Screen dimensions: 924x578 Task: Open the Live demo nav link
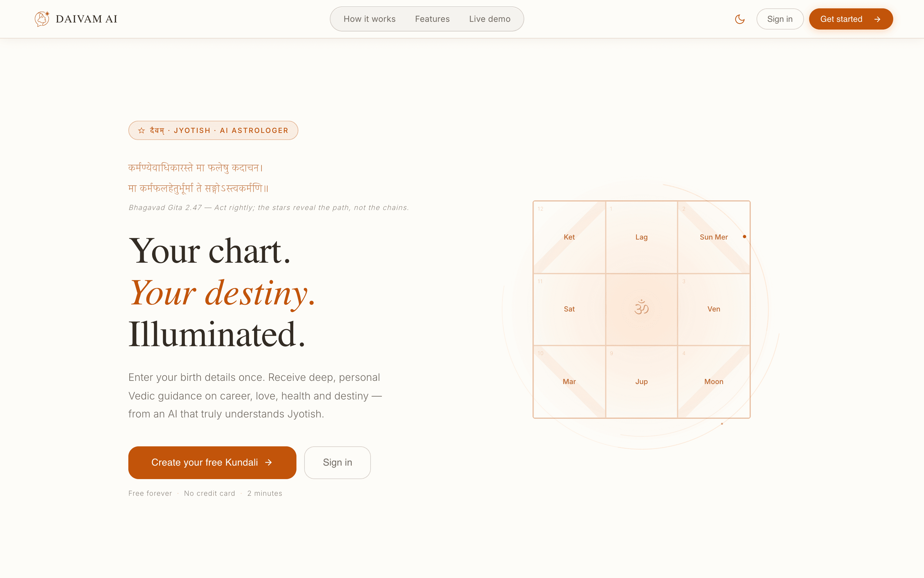tap(490, 19)
